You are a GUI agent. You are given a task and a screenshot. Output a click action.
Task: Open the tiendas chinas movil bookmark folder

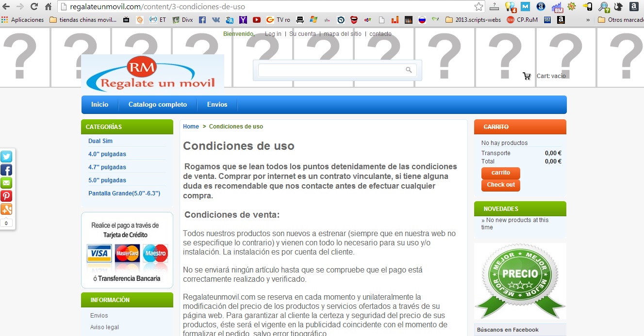tap(83, 20)
